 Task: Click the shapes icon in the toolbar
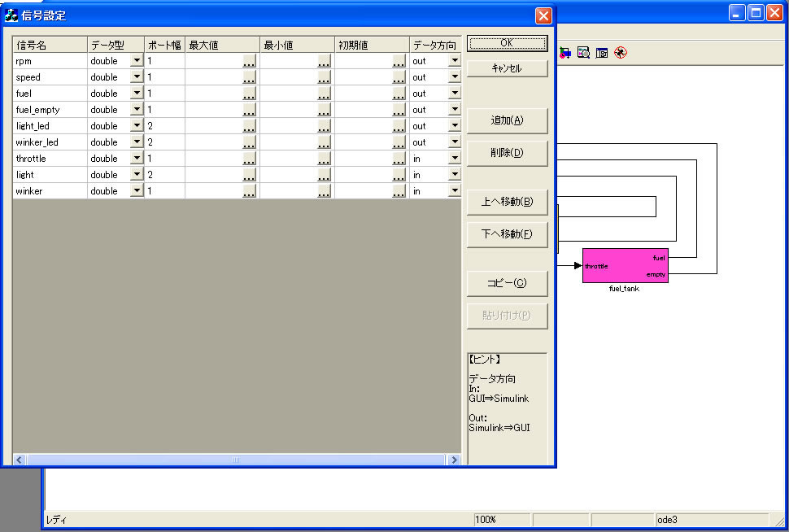pyautogui.click(x=565, y=53)
